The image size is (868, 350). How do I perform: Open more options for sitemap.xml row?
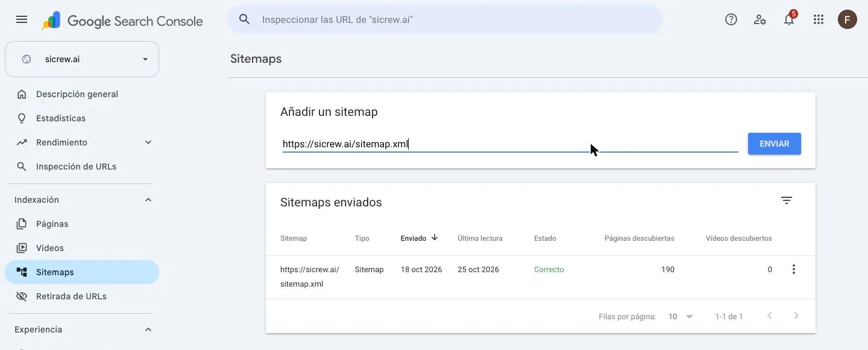point(794,269)
